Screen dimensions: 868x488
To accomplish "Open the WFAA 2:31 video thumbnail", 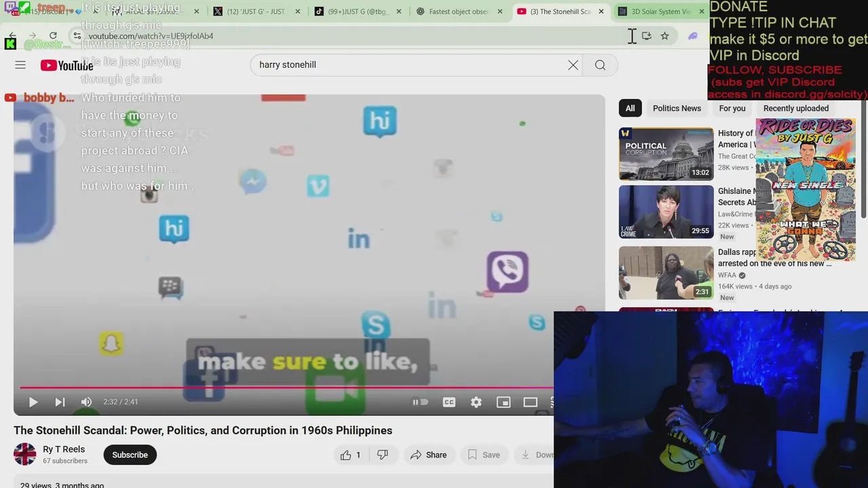I will point(666,272).
